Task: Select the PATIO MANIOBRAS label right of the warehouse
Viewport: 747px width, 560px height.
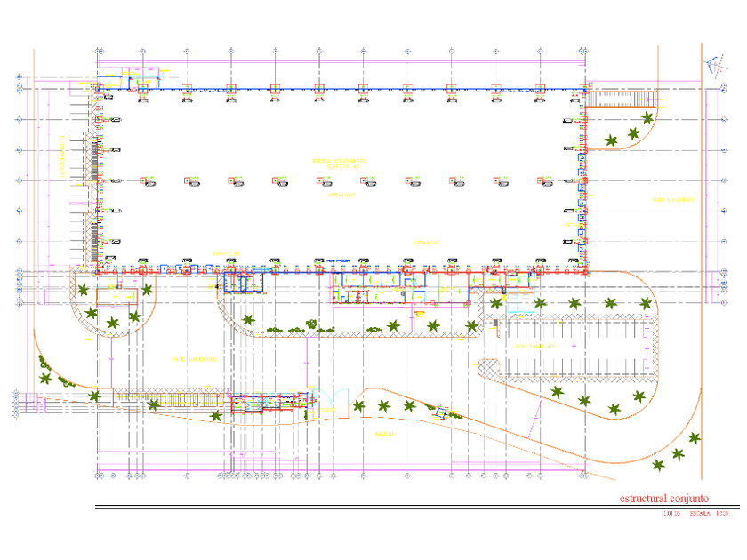Action: 672,199
